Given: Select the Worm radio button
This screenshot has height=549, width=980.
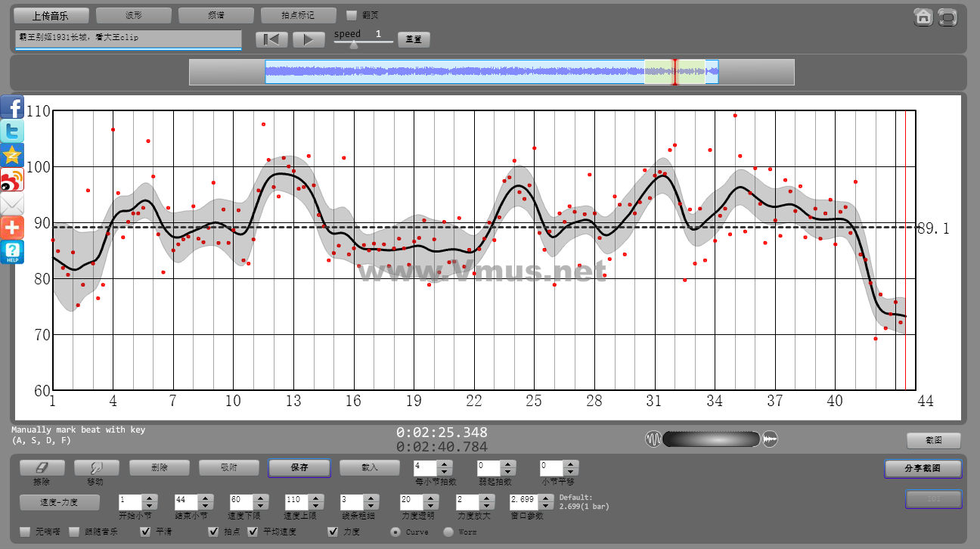Looking at the screenshot, I should click(x=448, y=532).
